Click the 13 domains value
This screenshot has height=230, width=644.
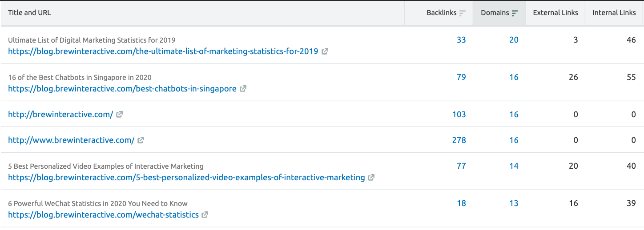(x=514, y=203)
